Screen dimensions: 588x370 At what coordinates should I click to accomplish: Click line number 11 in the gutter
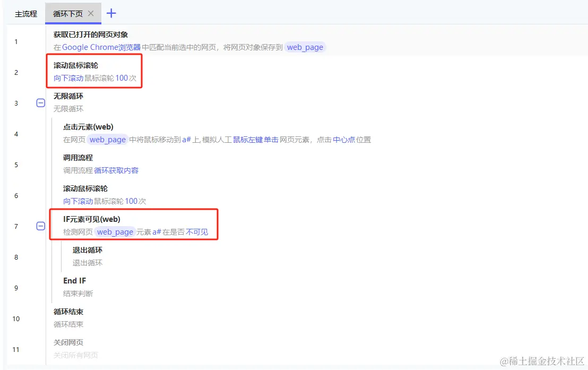[16, 349]
